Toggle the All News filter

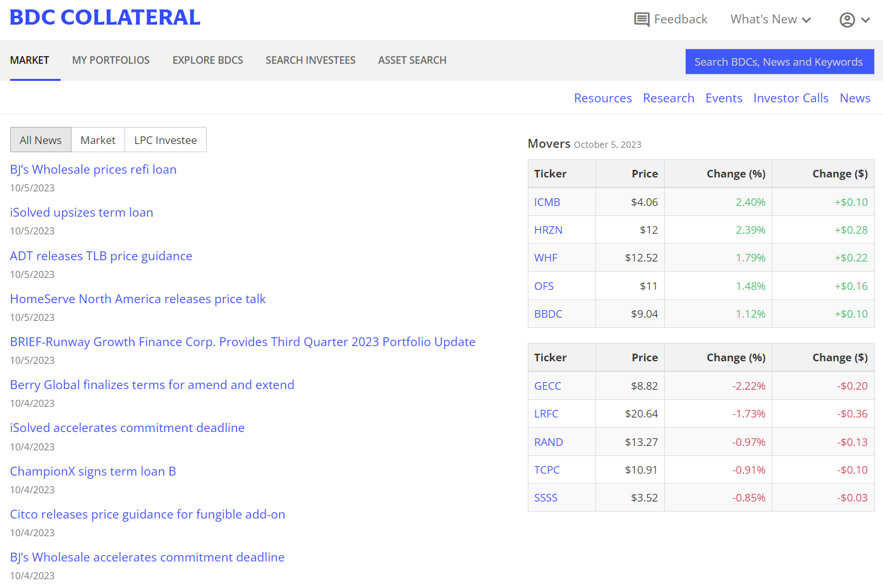tap(40, 140)
